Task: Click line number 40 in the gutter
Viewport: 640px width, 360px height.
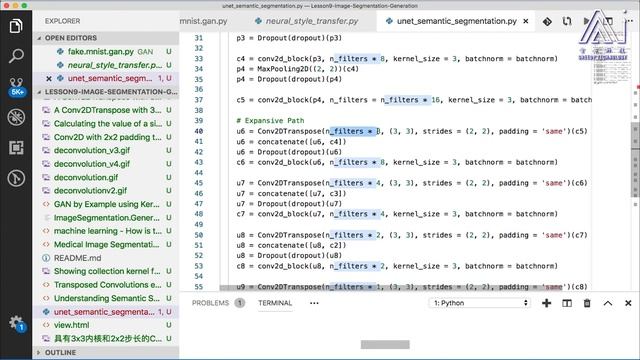Action: [x=198, y=131]
